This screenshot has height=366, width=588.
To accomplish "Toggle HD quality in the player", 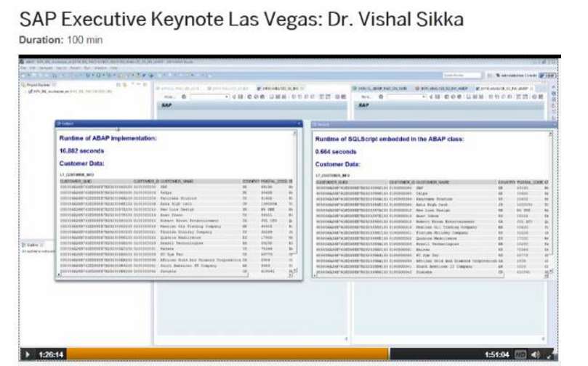I will pos(520,354).
